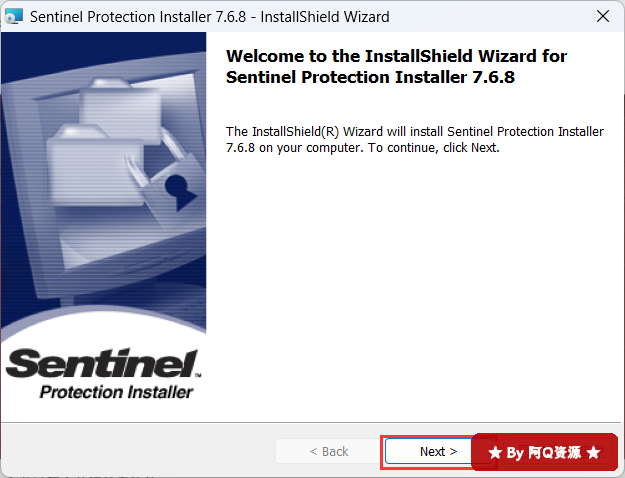Click the left star on the red badge
The width and height of the screenshot is (625, 478).
(x=495, y=453)
